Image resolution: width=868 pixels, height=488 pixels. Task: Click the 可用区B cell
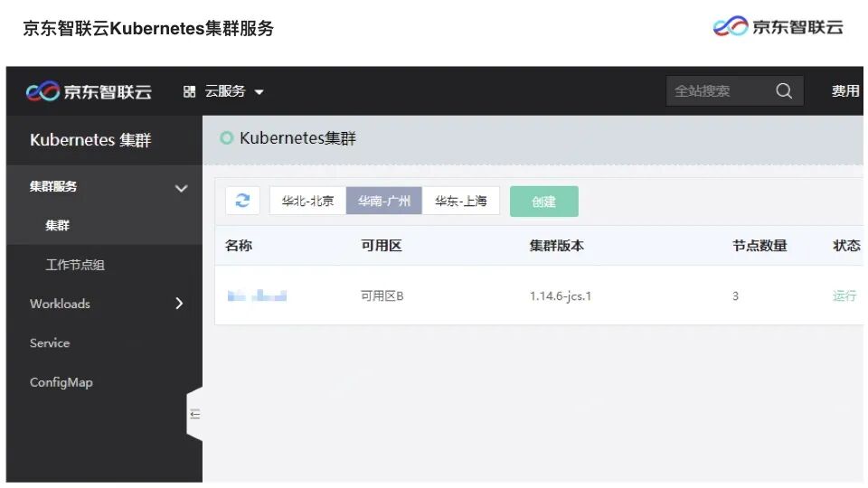382,296
